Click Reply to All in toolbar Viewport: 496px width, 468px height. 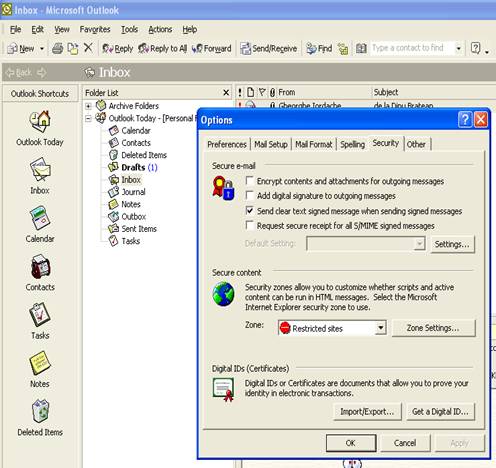(162, 49)
